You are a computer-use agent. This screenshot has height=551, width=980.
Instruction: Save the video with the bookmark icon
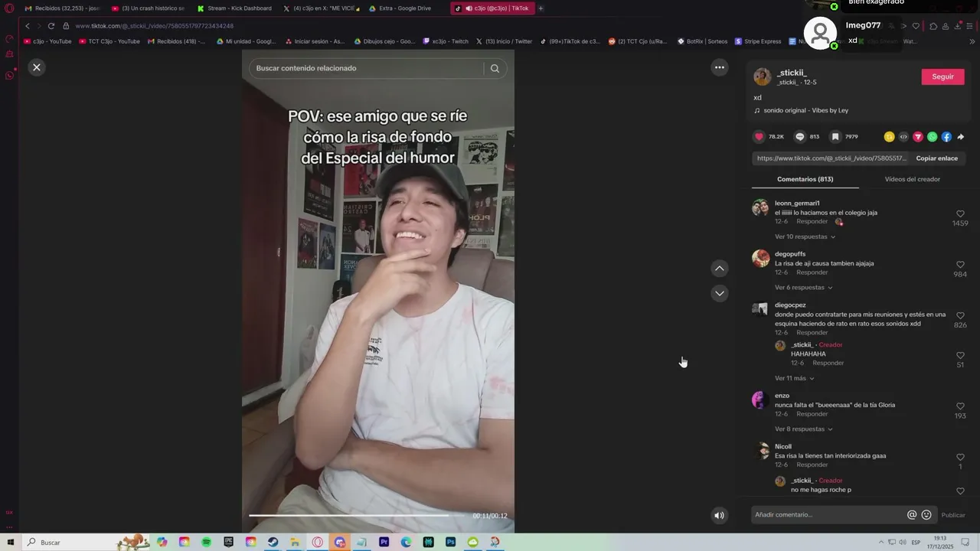tap(835, 137)
